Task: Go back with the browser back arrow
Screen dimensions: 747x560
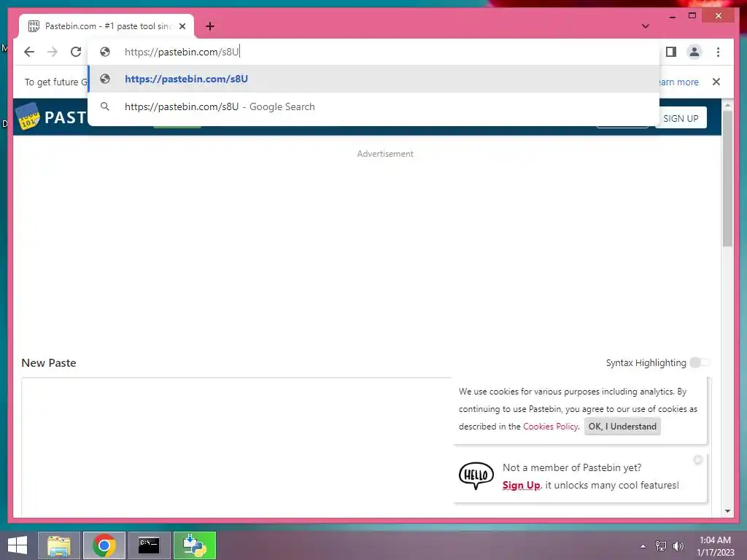Action: point(29,52)
